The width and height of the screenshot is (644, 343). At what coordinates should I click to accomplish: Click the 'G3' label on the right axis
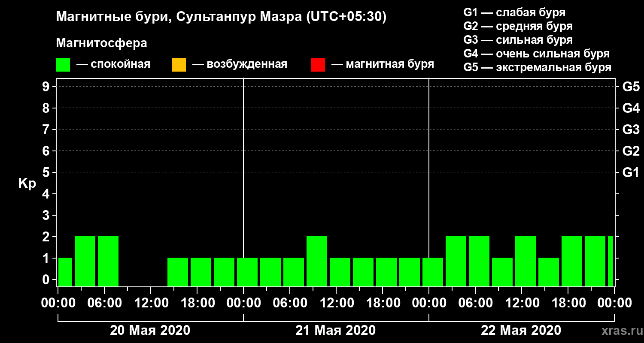pyautogui.click(x=631, y=129)
